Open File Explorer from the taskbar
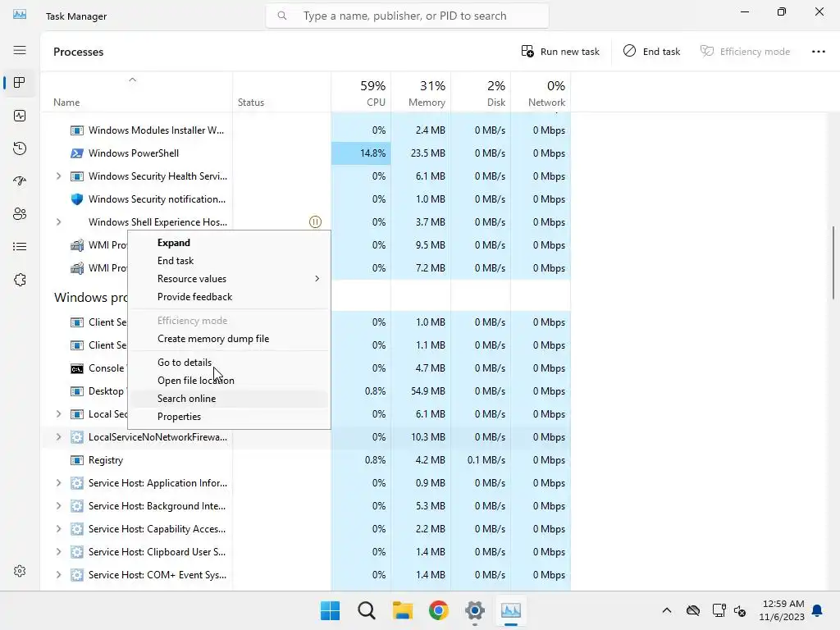Screen dimensions: 840x630 402,610
